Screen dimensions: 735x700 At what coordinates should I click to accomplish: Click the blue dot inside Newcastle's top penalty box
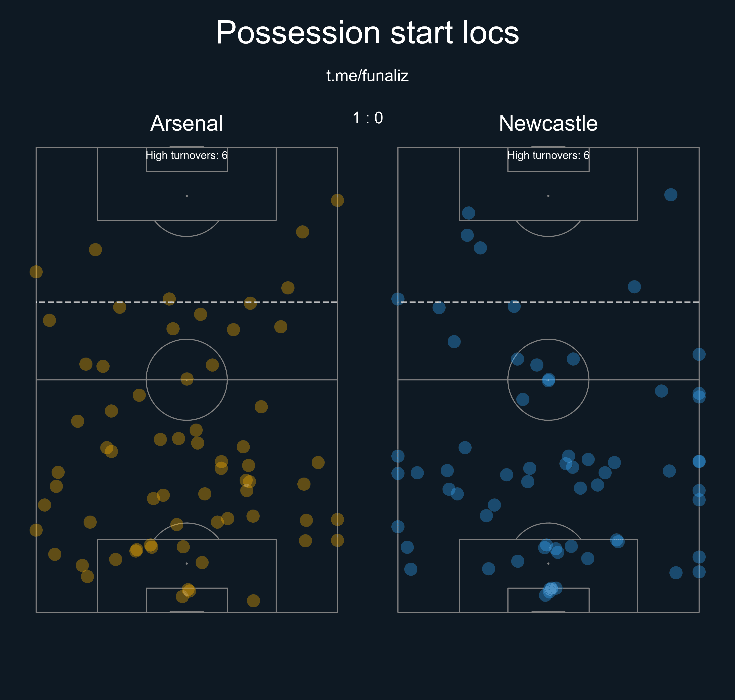coord(469,213)
